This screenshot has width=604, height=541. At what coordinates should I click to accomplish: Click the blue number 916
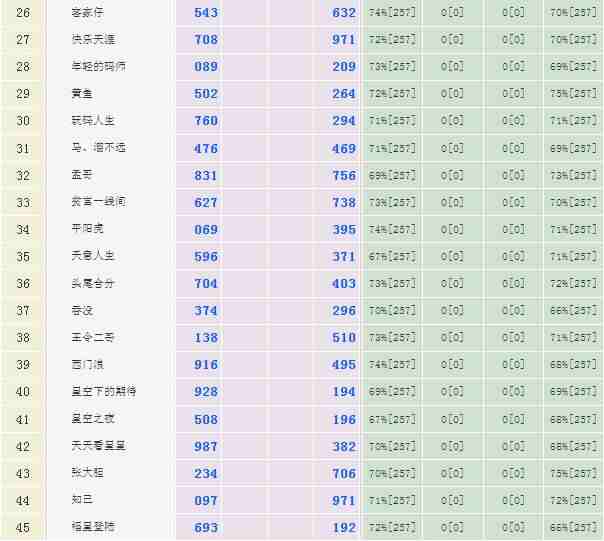pyautogui.click(x=206, y=365)
